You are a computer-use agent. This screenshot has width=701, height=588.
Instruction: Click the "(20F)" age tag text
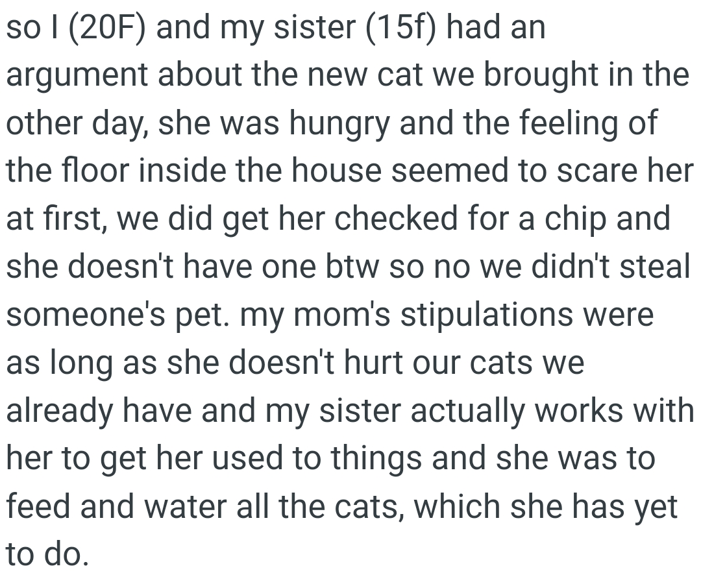point(106,28)
